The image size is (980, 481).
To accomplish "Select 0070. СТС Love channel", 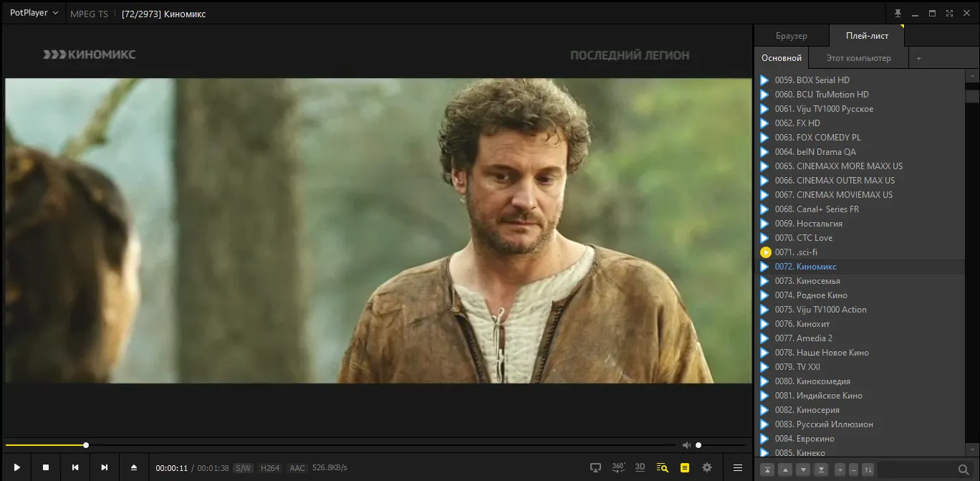I will pyautogui.click(x=860, y=238).
